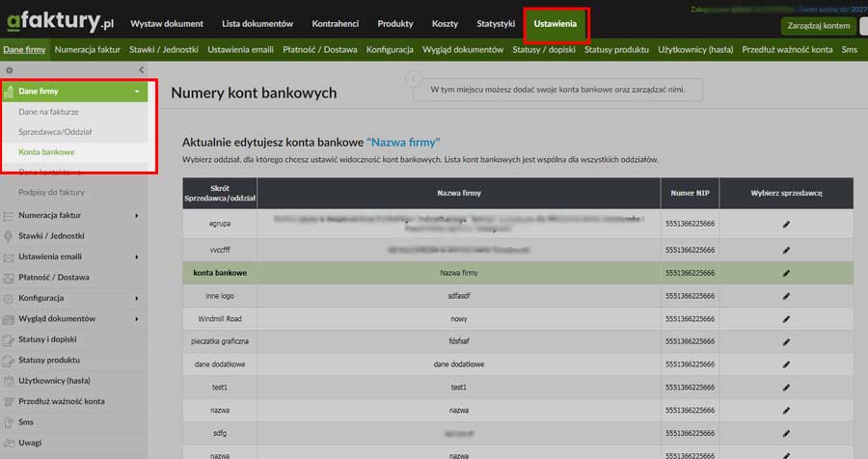
Task: Edit seller for the Windmill Road row
Action: pos(786,317)
